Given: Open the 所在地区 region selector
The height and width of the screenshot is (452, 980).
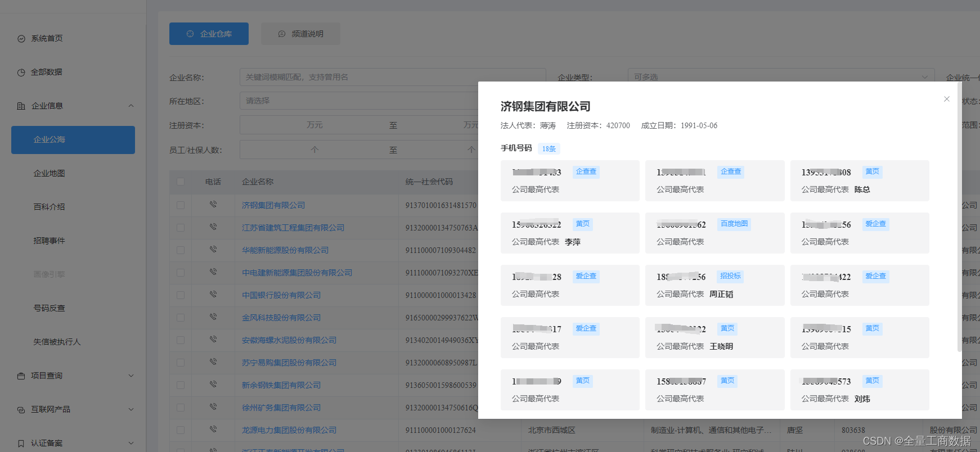Looking at the screenshot, I should click(359, 101).
